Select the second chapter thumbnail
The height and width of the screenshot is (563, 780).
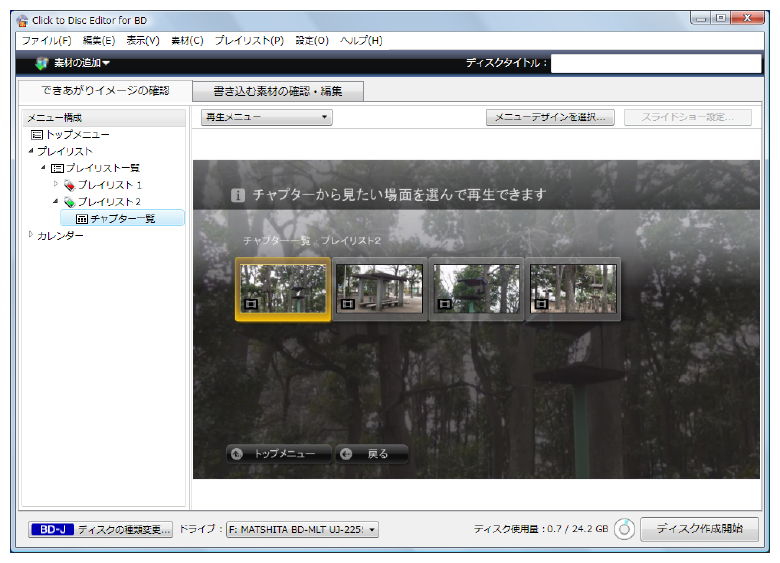pos(379,289)
